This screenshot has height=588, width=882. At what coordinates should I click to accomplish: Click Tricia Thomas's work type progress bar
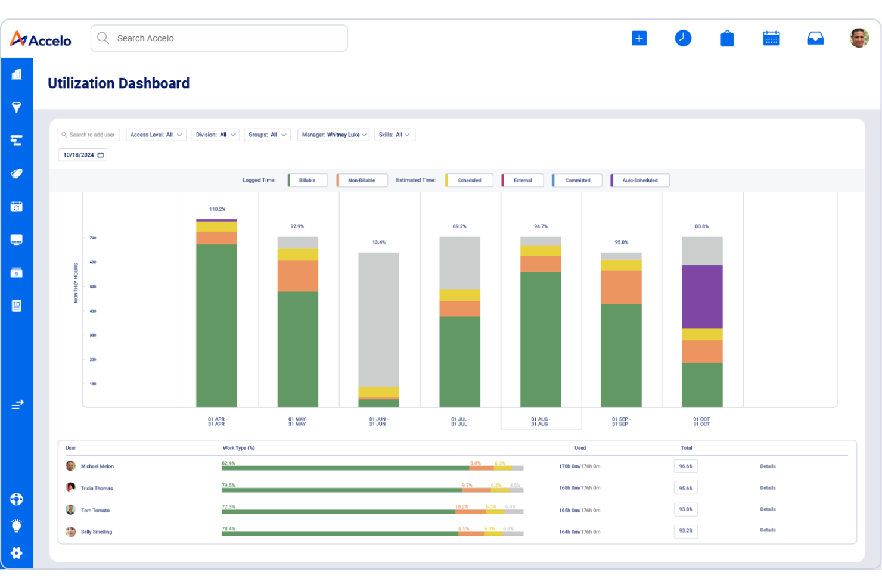(x=372, y=490)
